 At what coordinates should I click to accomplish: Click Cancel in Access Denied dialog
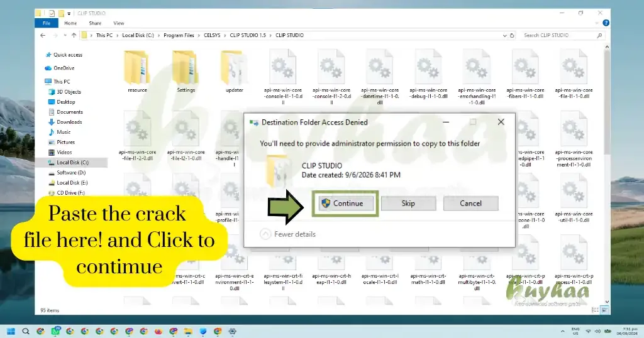point(470,204)
